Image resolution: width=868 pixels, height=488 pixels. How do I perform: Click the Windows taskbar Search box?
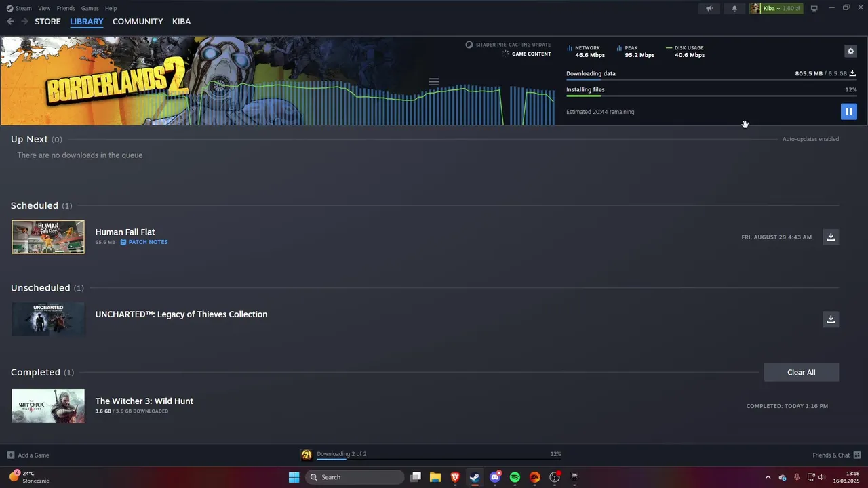point(355,477)
